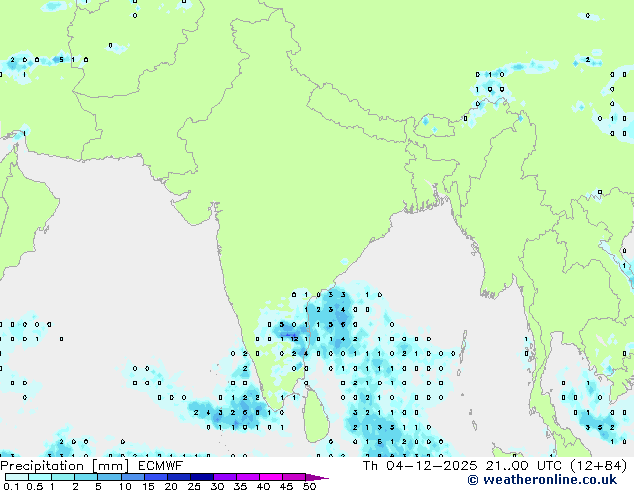Click the '20' legend scale label

(x=171, y=486)
